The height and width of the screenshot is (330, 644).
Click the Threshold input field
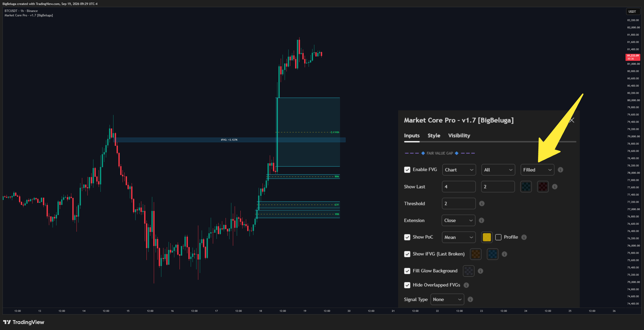pos(459,204)
